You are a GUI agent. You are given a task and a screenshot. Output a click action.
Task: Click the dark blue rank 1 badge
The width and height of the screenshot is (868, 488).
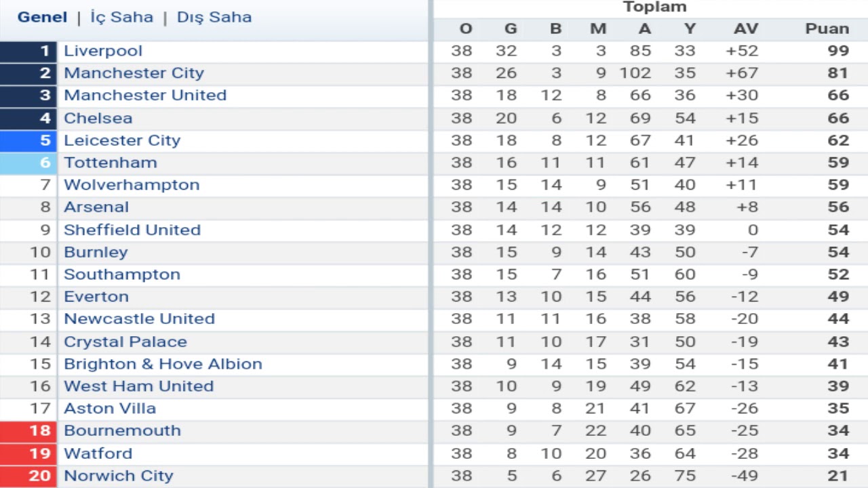28,51
